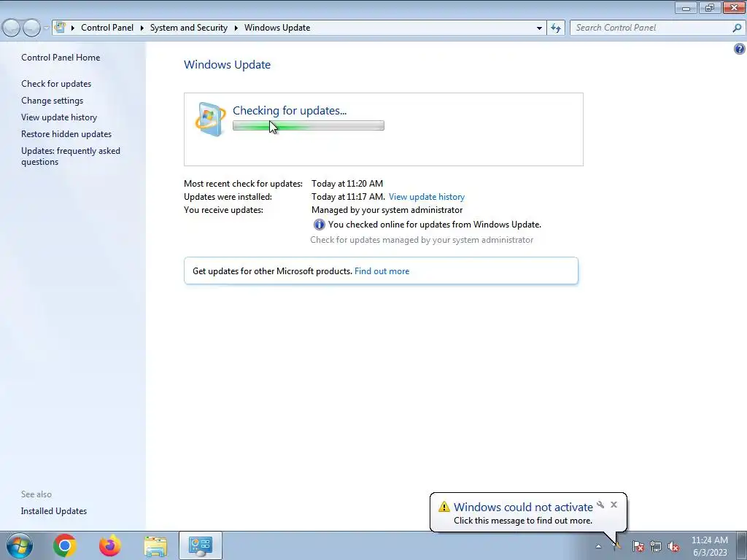Click Today at 11:20 AM value
Viewport: 747px width, 560px height.
tap(347, 183)
